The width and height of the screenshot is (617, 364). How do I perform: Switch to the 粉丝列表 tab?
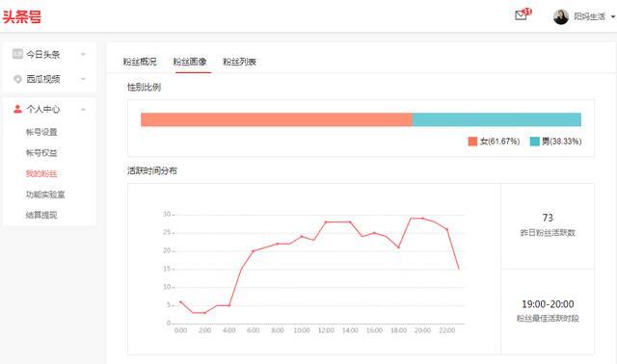point(240,62)
